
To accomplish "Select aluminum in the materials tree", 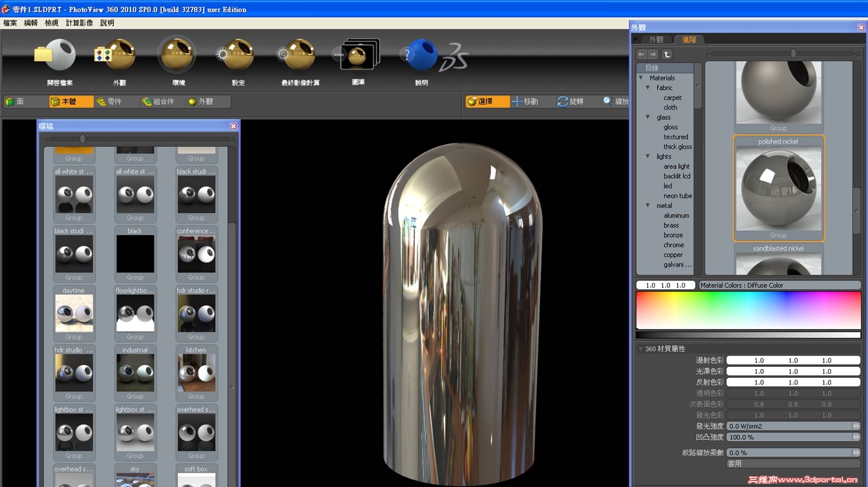I will click(x=676, y=216).
